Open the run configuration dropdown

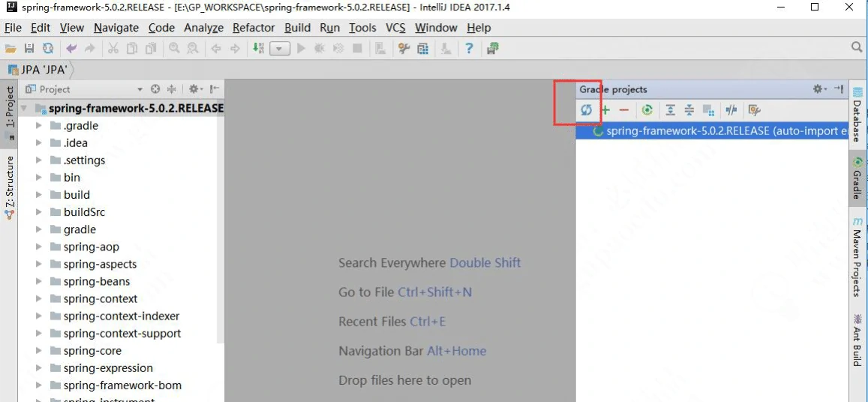280,49
